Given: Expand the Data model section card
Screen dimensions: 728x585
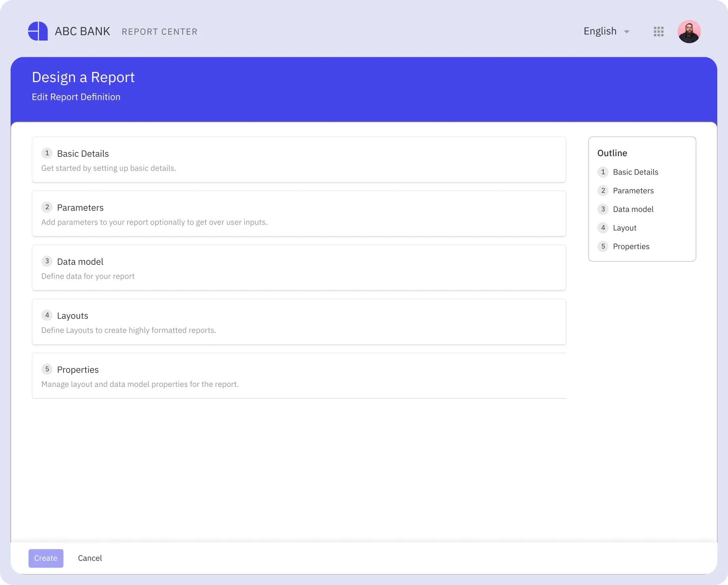Looking at the screenshot, I should (299, 268).
